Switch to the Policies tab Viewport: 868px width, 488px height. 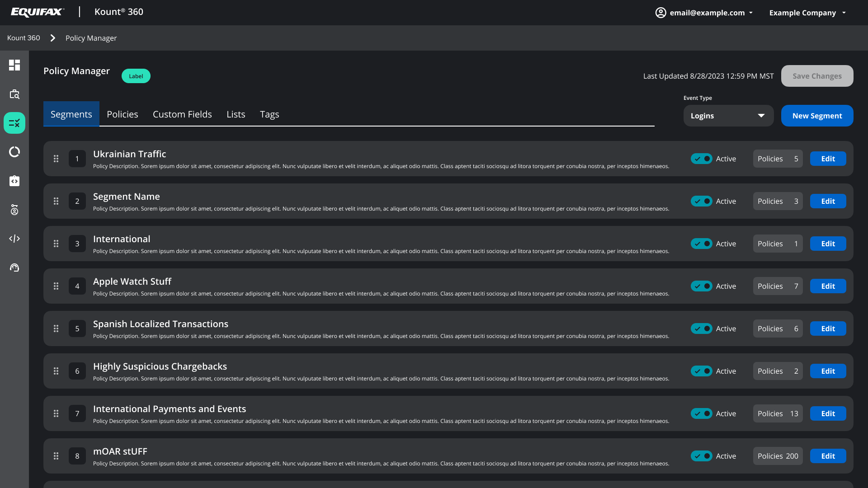pos(123,114)
